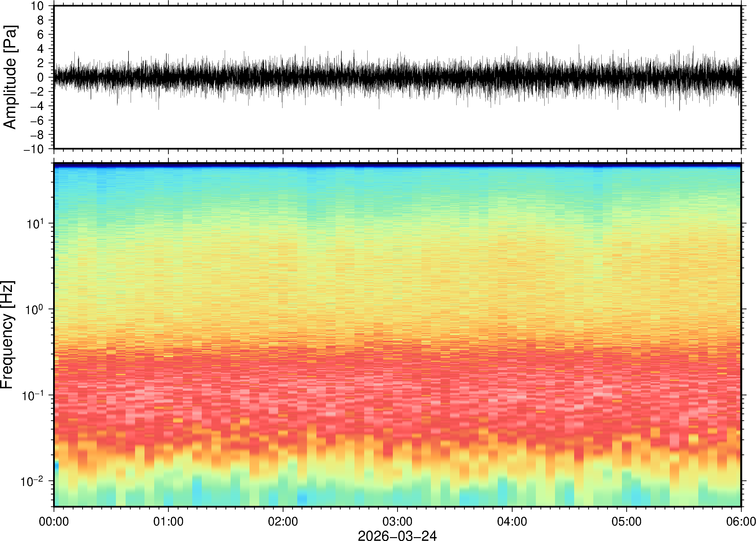
Task: Click the 04:00 time axis label
Action: [x=512, y=521]
